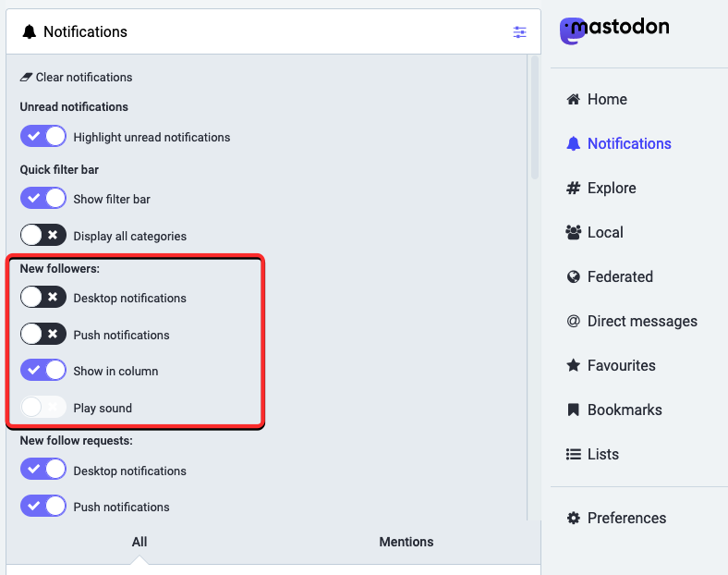Click the Federated globe icon
The width and height of the screenshot is (728, 575).
(x=573, y=277)
